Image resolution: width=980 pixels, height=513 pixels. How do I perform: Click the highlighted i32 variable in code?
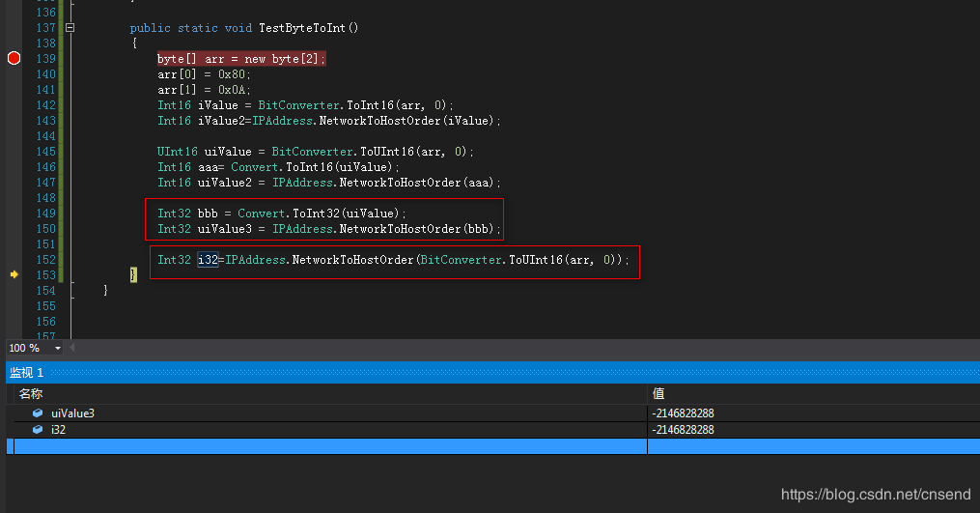[x=208, y=260]
